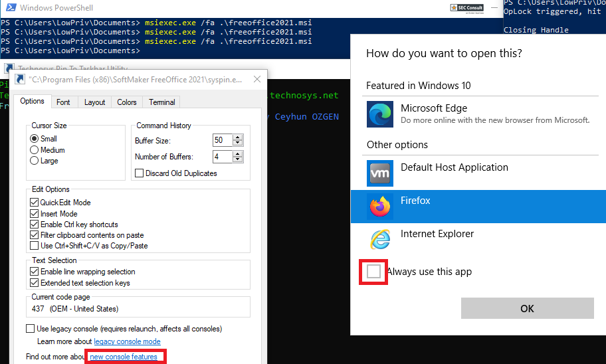Choose the Default Host Application VMware icon
The width and height of the screenshot is (606, 364).
point(380,173)
